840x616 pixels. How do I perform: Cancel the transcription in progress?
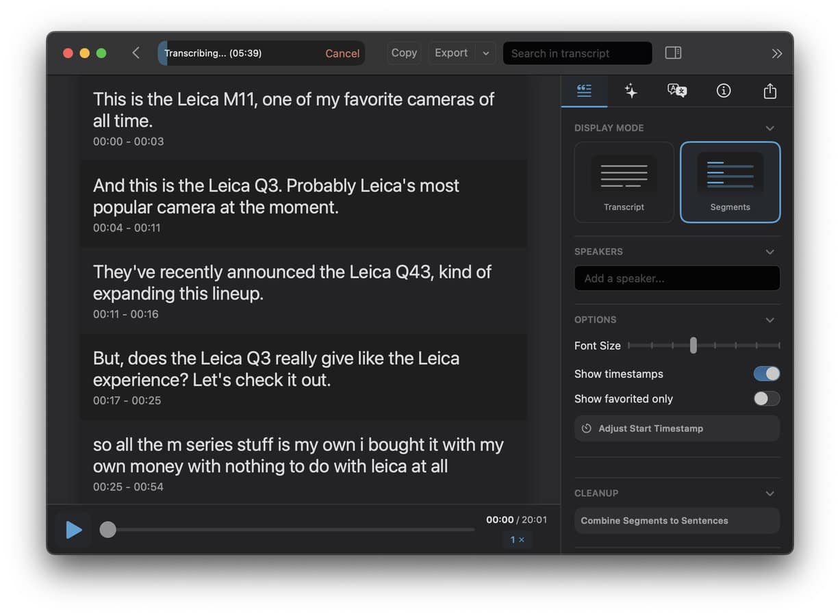click(x=342, y=53)
